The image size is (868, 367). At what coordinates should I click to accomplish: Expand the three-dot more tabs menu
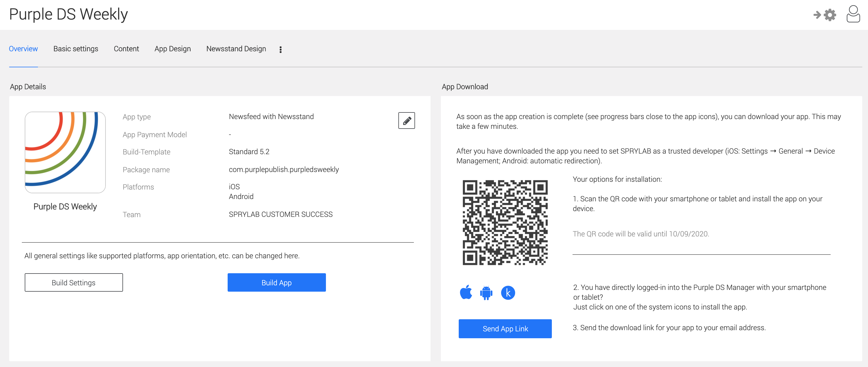click(280, 49)
